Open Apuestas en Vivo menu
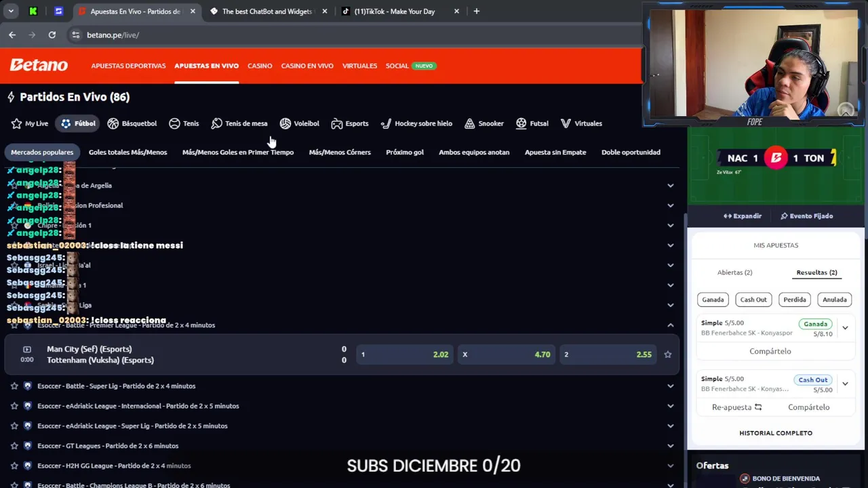The height and width of the screenshot is (488, 868). pyautogui.click(x=206, y=66)
